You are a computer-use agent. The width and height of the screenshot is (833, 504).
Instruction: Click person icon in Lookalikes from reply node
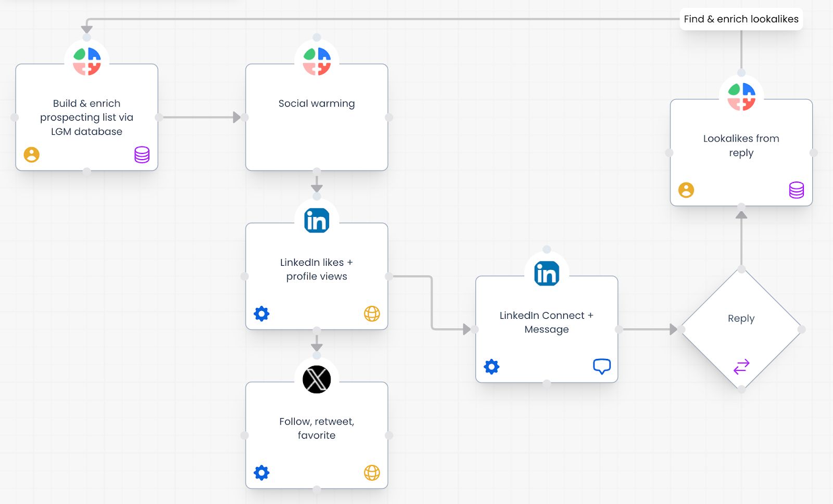point(686,190)
